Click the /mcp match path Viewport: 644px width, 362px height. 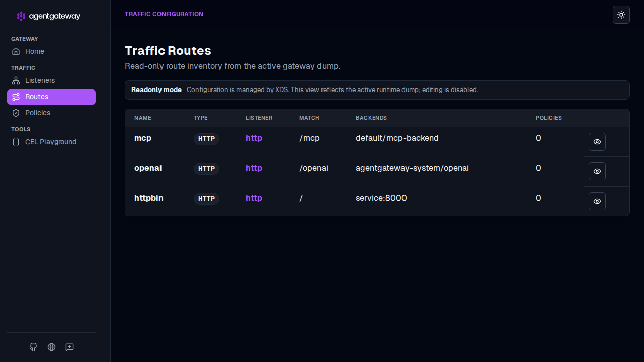309,138
